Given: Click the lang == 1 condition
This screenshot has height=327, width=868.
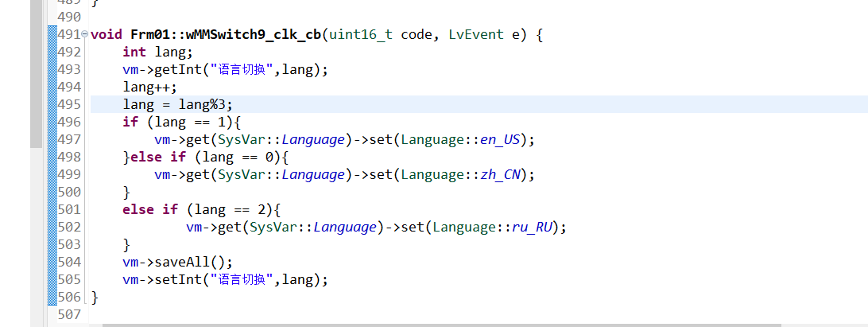Looking at the screenshot, I should click(190, 122).
